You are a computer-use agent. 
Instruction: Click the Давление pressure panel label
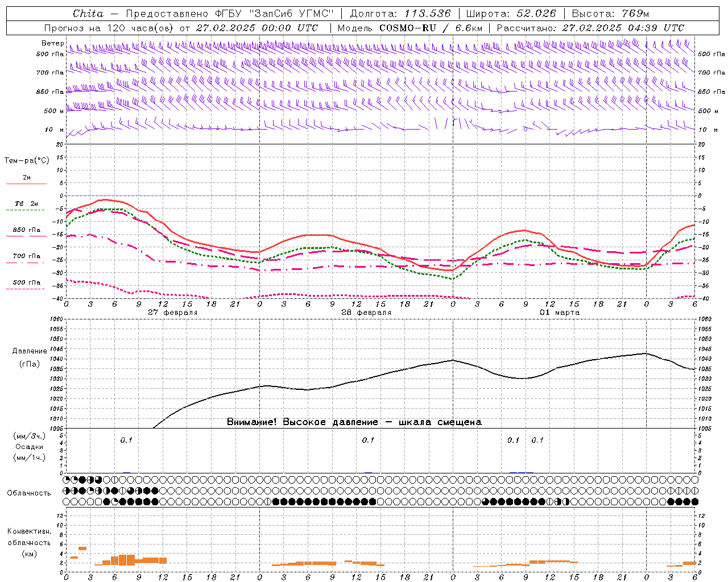tap(30, 351)
